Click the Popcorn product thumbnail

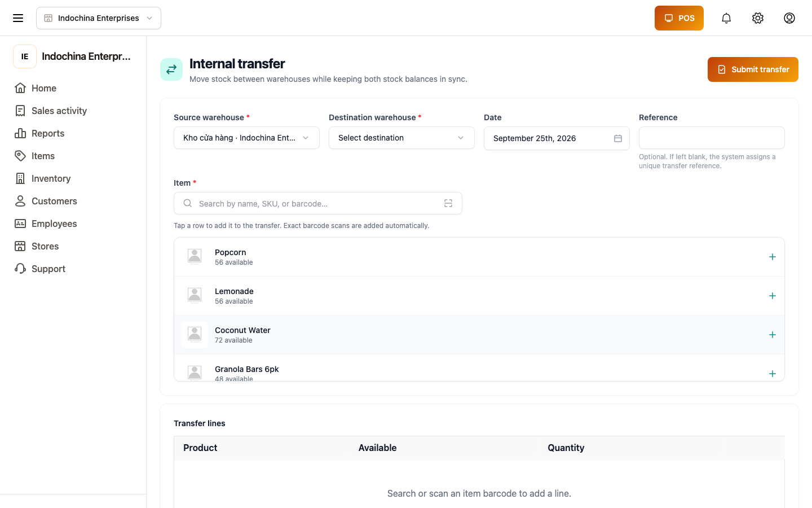coord(195,257)
